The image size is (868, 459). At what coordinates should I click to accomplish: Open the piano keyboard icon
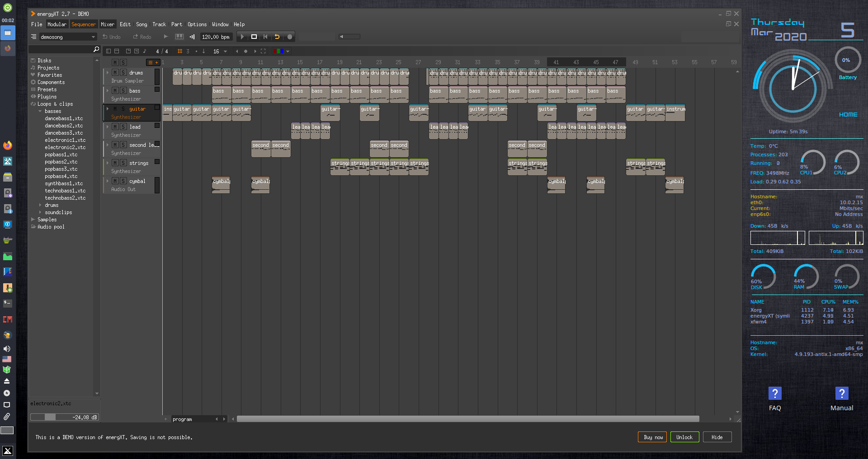[x=179, y=37]
